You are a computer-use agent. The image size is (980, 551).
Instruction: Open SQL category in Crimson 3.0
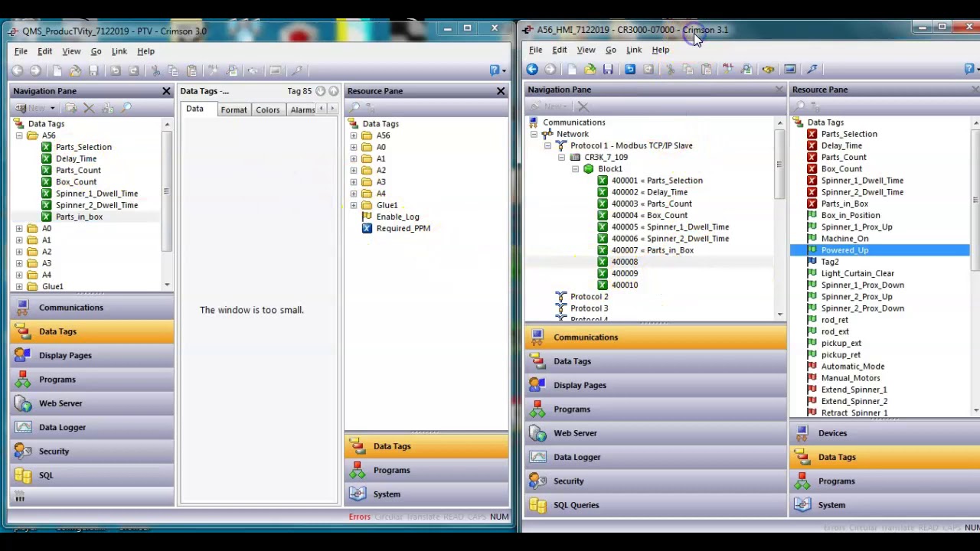(92, 475)
